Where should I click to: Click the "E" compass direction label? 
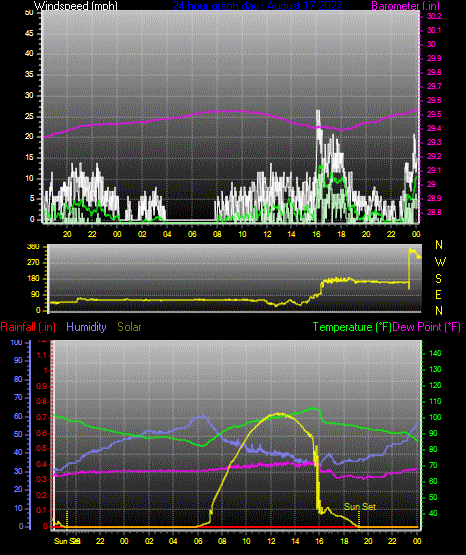click(x=438, y=294)
